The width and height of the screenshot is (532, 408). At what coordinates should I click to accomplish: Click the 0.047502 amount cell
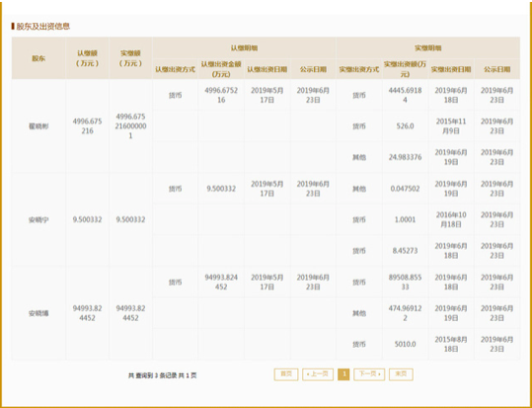pyautogui.click(x=405, y=189)
